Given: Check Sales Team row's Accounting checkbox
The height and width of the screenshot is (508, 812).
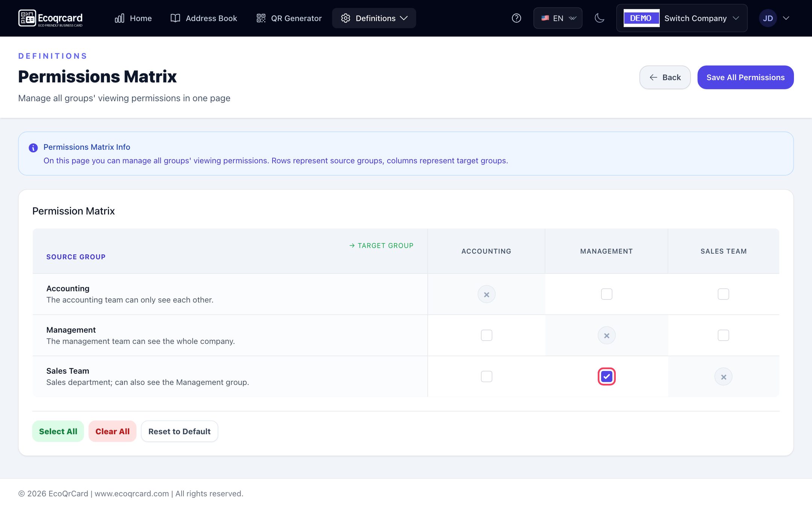Looking at the screenshot, I should click(486, 376).
